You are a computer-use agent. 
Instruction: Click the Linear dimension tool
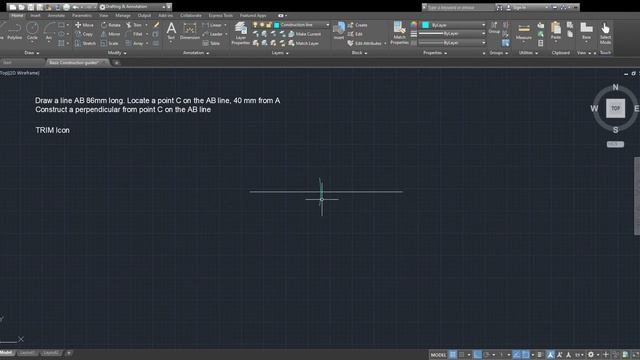(x=212, y=25)
